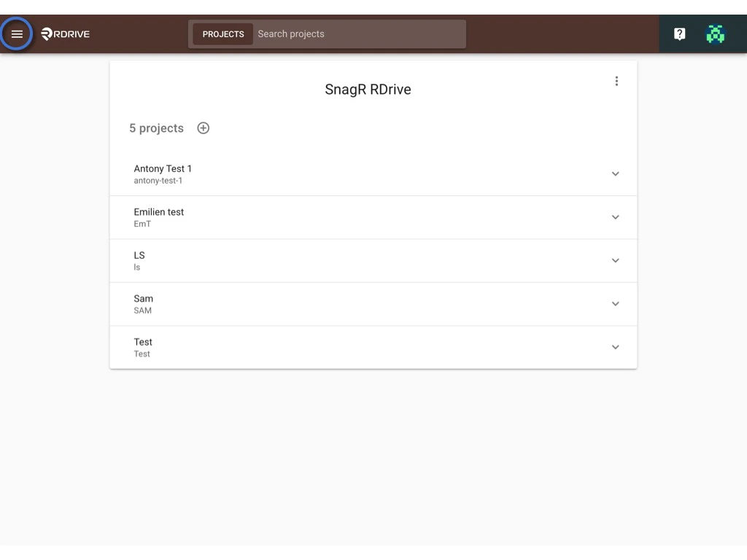Open the SnagR RDrive title header

[368, 89]
